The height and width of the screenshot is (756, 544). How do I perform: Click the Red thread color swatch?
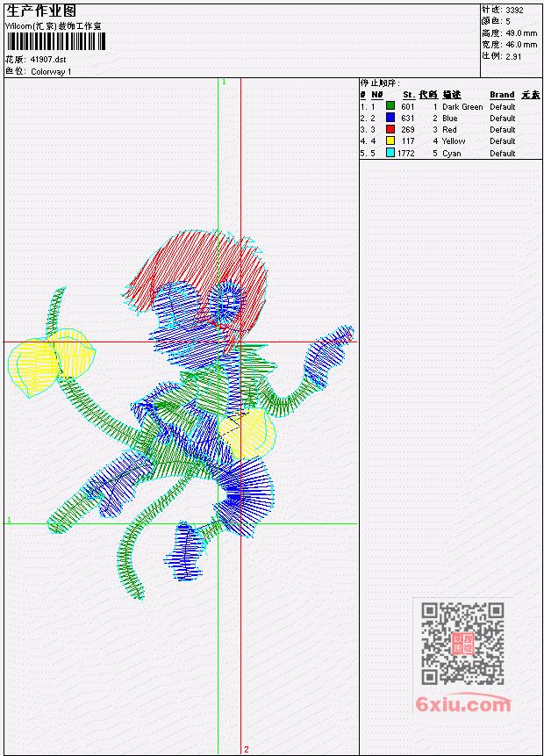pos(390,129)
